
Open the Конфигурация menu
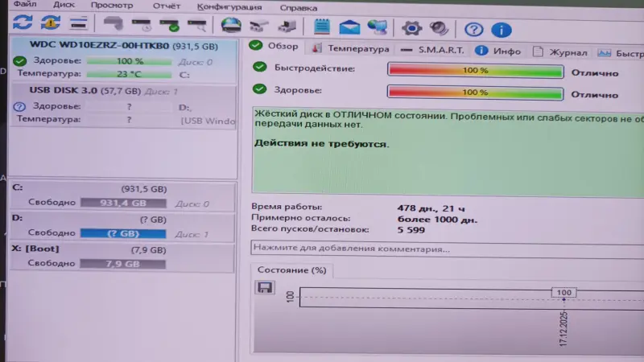(x=229, y=7)
